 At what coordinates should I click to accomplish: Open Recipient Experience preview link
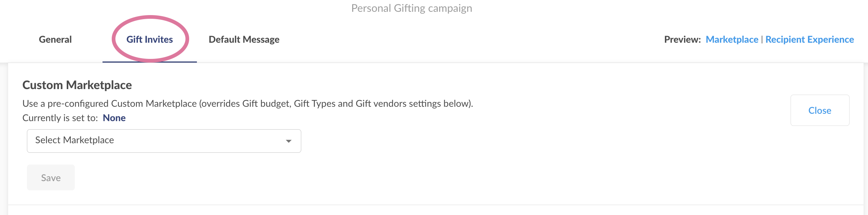click(x=810, y=39)
